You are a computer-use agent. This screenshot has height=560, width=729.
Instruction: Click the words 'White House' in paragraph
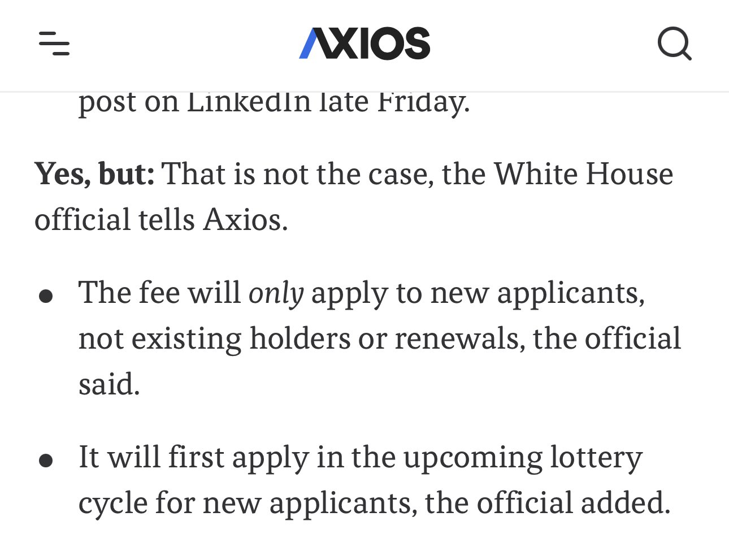[x=584, y=173]
